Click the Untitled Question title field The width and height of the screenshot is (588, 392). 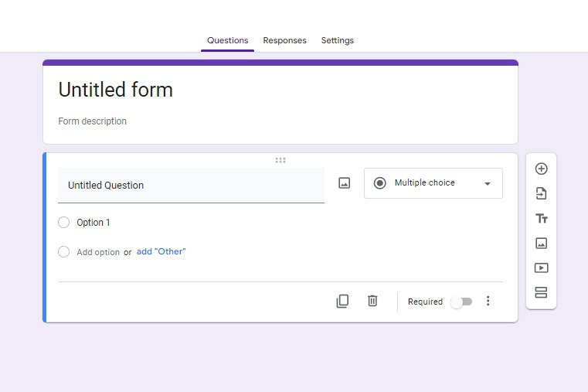191,186
